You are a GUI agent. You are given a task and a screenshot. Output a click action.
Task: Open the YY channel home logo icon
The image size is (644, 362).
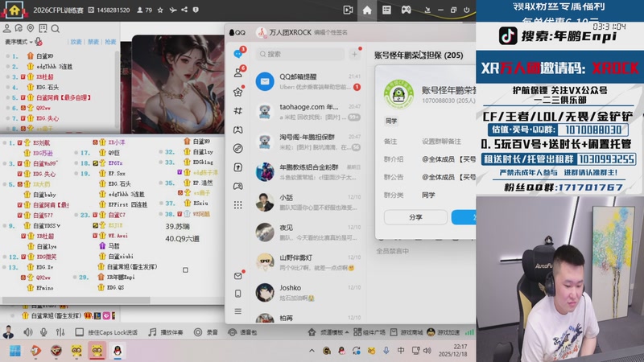(14, 10)
